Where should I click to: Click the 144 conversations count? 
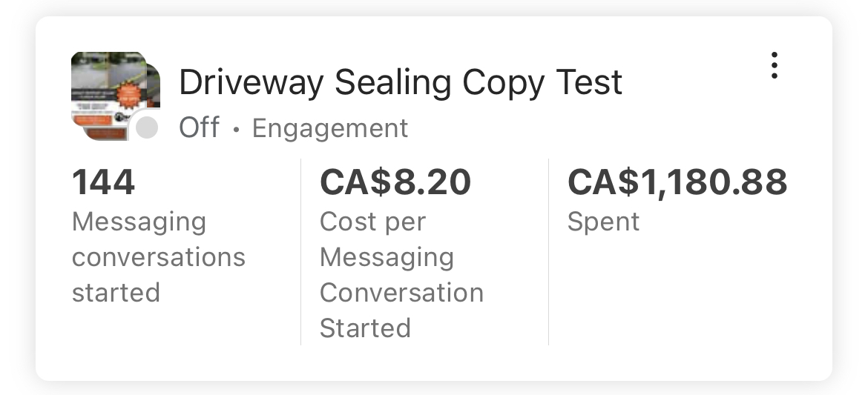click(103, 182)
